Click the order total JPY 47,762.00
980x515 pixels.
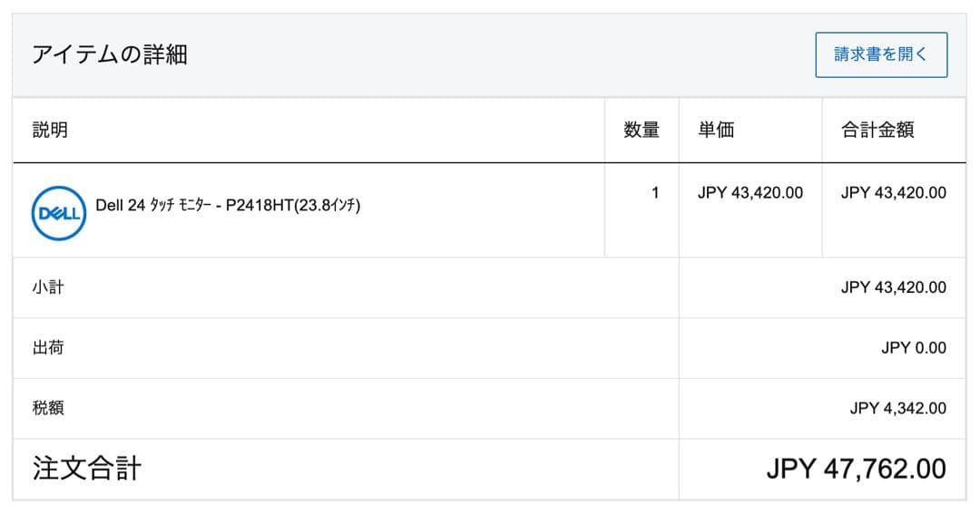856,469
